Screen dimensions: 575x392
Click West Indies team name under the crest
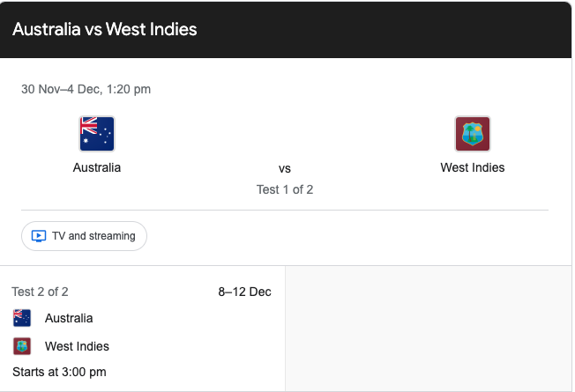point(473,167)
